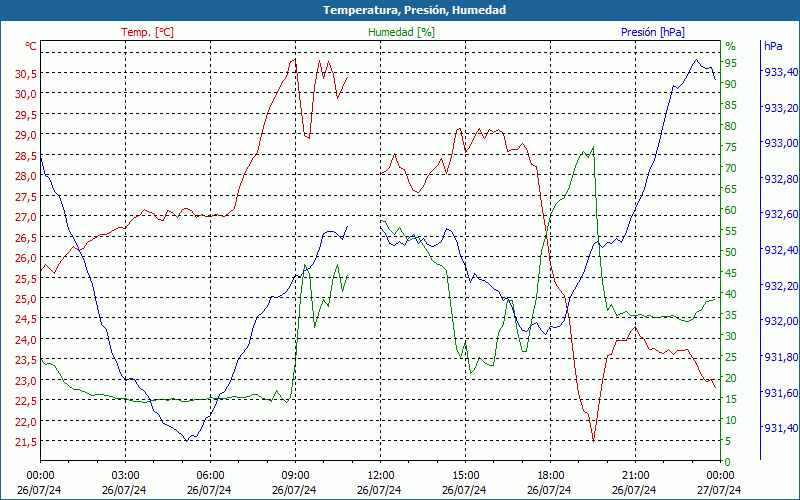800x500 pixels.
Task: Click the '50' humidity axis value
Action: tap(731, 252)
